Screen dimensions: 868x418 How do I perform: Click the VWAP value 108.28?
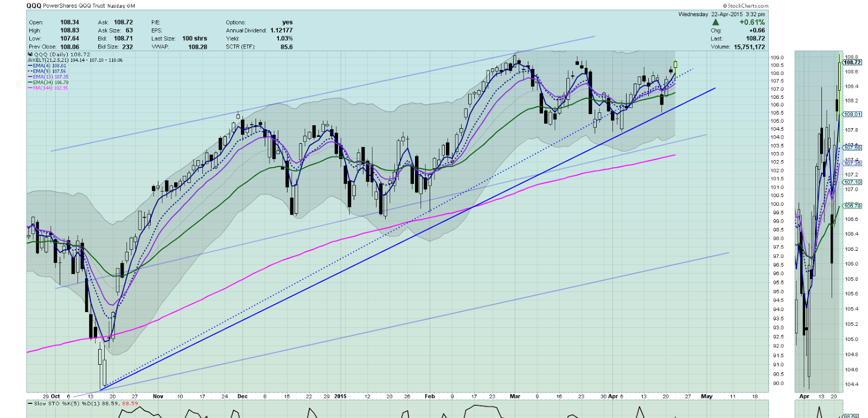click(197, 47)
